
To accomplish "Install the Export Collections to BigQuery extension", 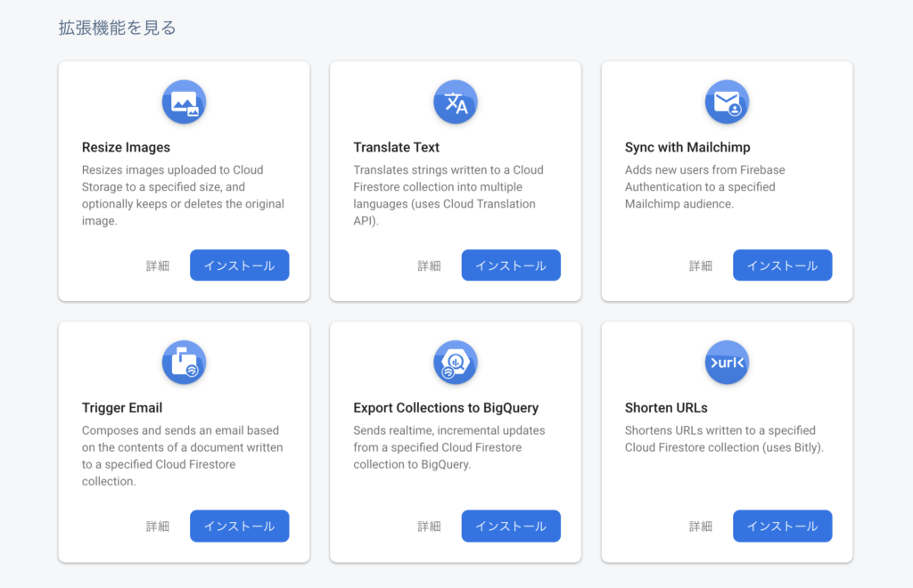I will 511,526.
